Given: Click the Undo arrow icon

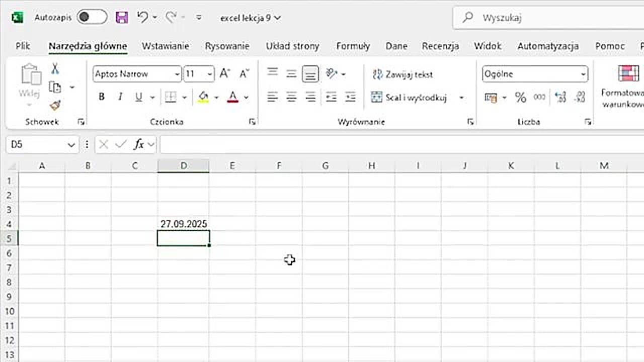Looking at the screenshot, I should [x=143, y=18].
